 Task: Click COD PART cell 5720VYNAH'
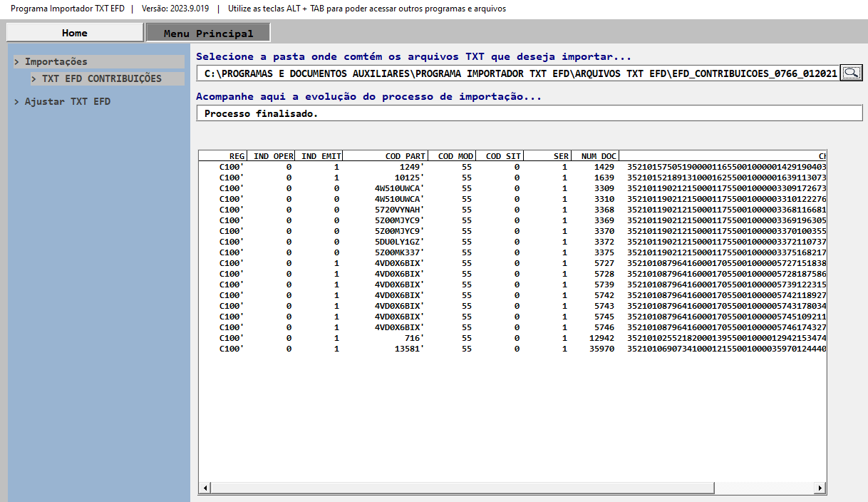(400, 210)
